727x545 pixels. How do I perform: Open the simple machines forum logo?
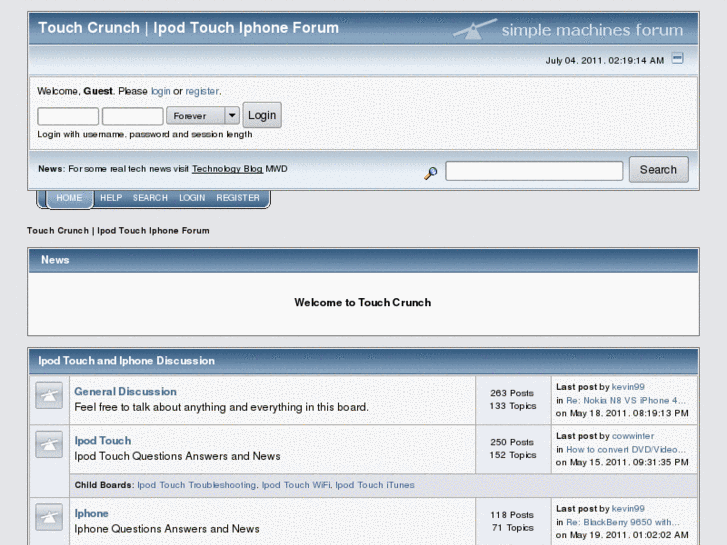point(568,30)
